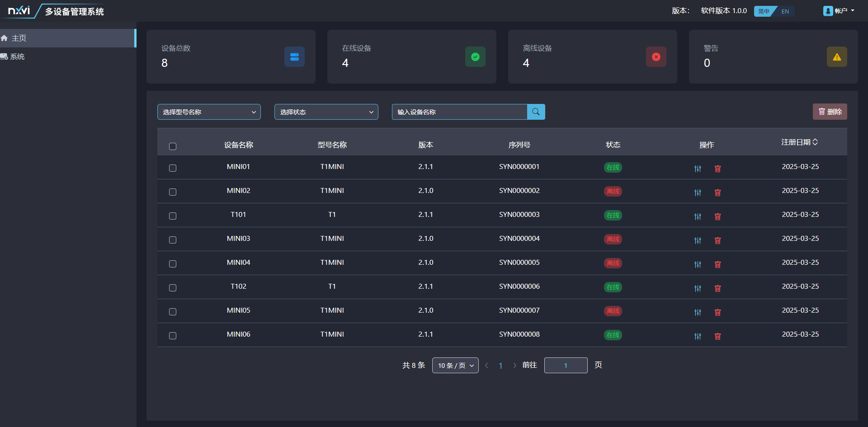Click the total devices card icon
The height and width of the screenshot is (427, 868).
click(294, 57)
